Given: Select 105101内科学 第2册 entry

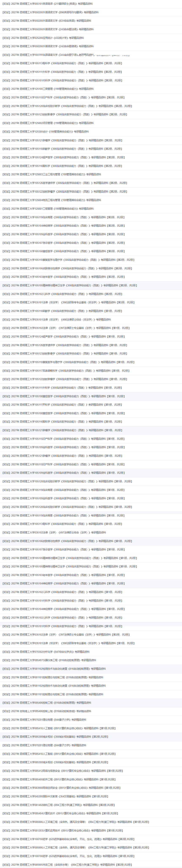Looking at the screenshot, I should 62,80.
